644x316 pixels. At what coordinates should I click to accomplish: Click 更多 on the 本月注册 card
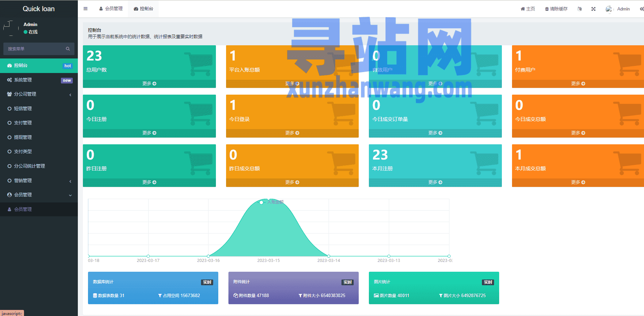pyautogui.click(x=435, y=182)
